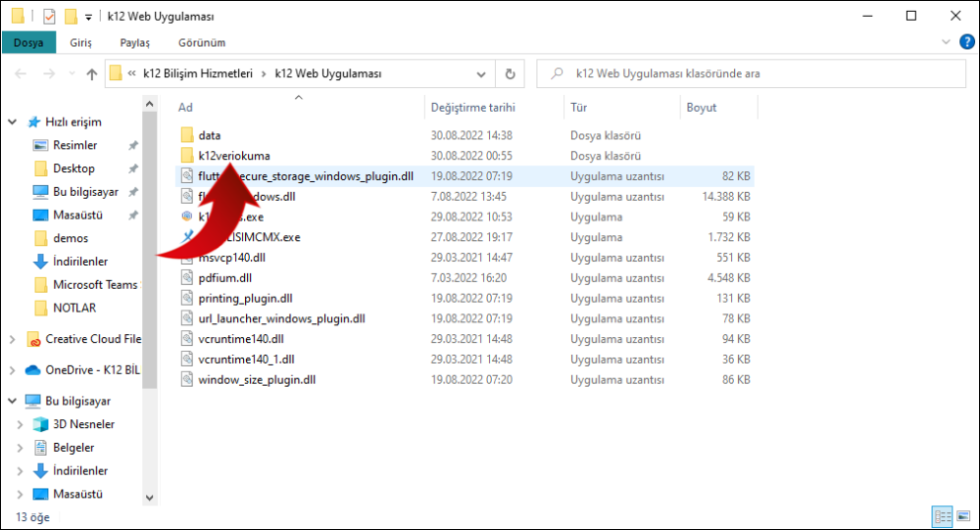This screenshot has width=980, height=530.
Task: Switch to the Paylaş ribbon tab
Action: [x=135, y=42]
